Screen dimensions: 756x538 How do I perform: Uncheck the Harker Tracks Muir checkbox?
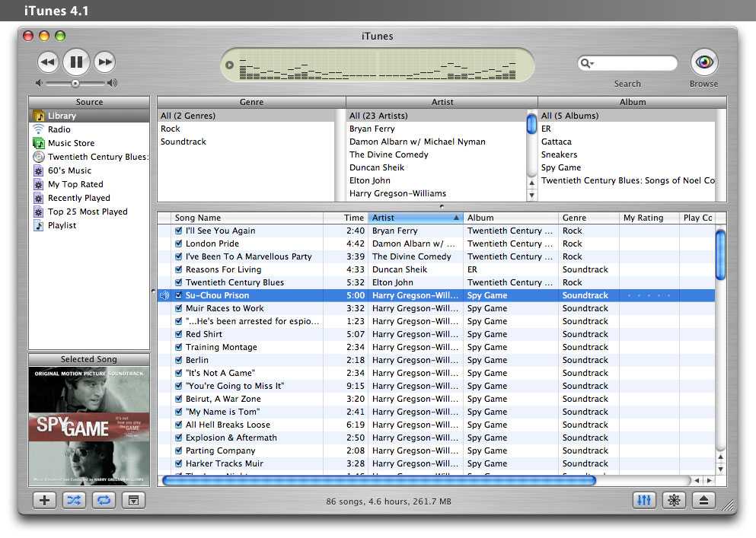point(178,463)
